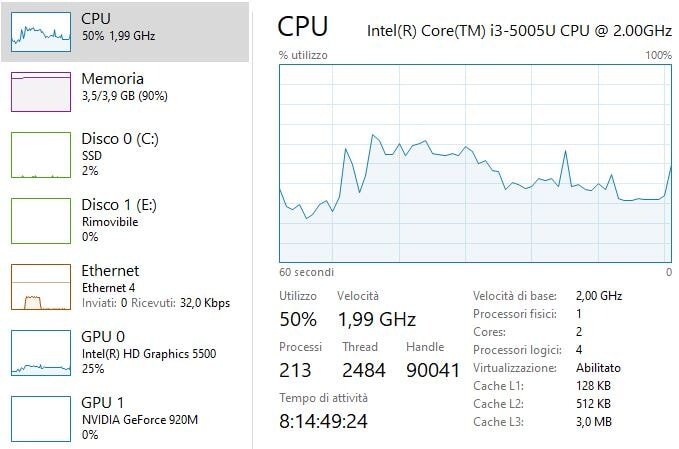Click the 8:14:49:24 uptime value
Viewport: 679px width, 449px height.
[324, 421]
